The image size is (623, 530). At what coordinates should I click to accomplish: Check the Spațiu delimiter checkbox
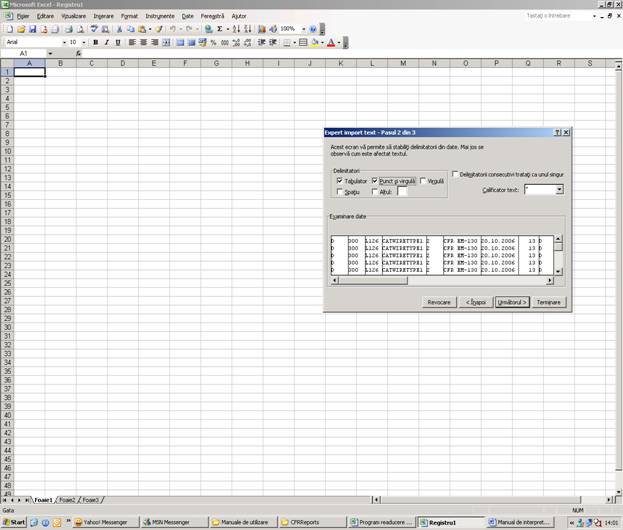pos(340,191)
